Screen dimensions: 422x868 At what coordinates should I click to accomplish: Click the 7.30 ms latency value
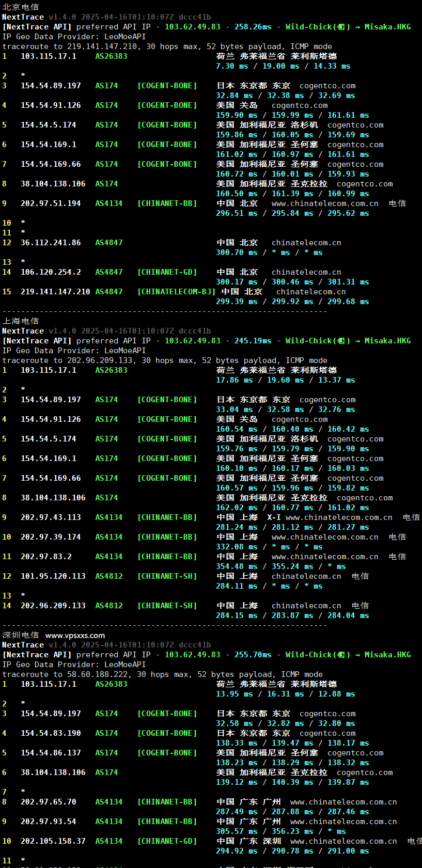point(232,66)
